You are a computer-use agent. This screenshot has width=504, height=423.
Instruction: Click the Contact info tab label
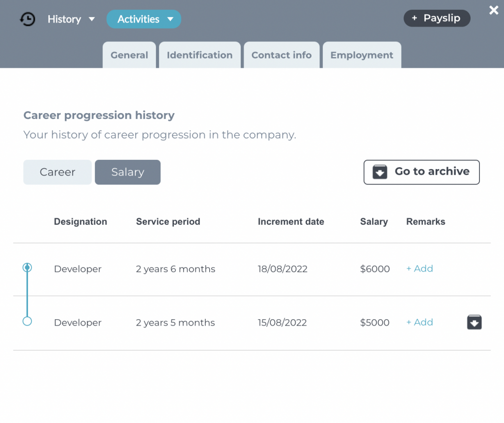pyautogui.click(x=282, y=55)
